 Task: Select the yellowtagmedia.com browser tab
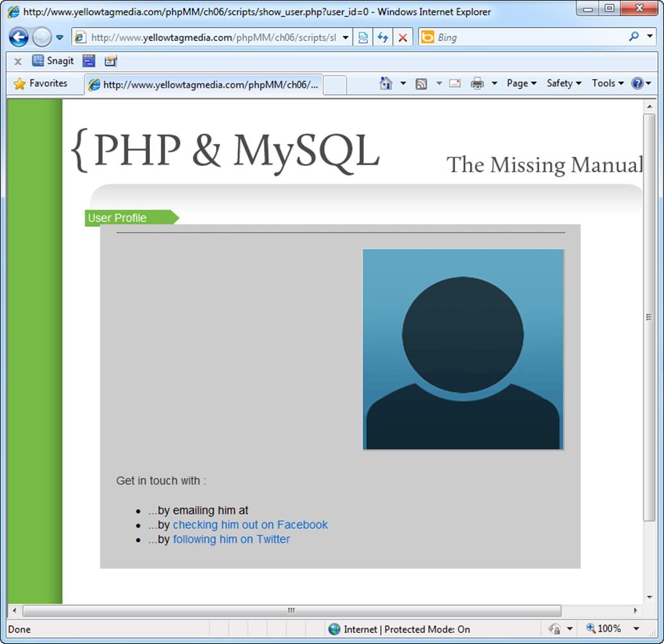pyautogui.click(x=204, y=85)
